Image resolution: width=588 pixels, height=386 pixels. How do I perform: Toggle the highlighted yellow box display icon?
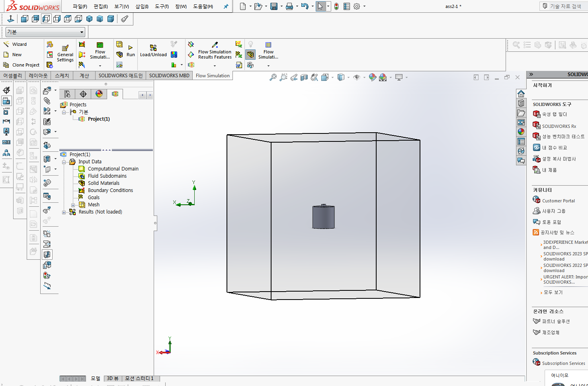tap(250, 55)
